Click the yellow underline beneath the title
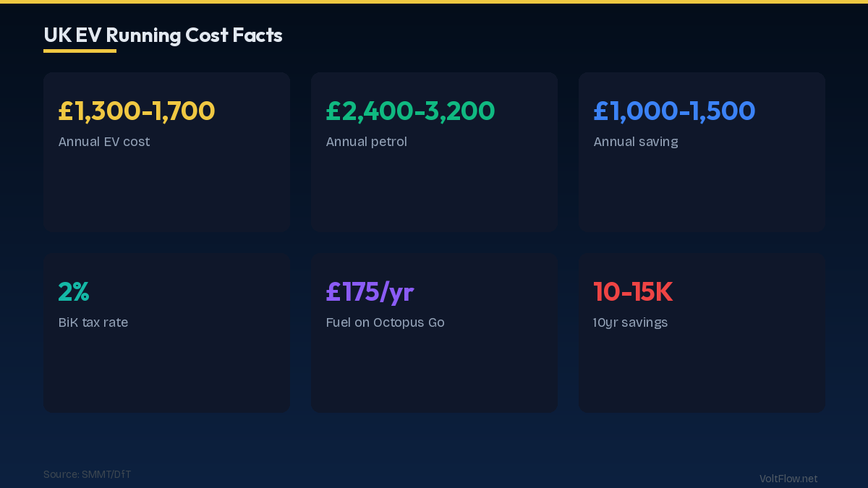The height and width of the screenshot is (488, 868). pos(80,51)
